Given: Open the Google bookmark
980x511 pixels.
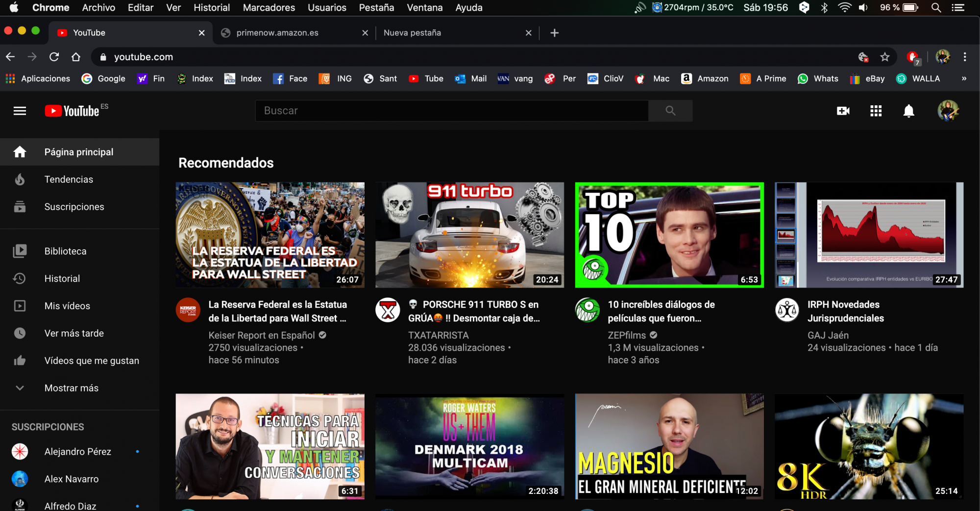Looking at the screenshot, I should coord(103,78).
